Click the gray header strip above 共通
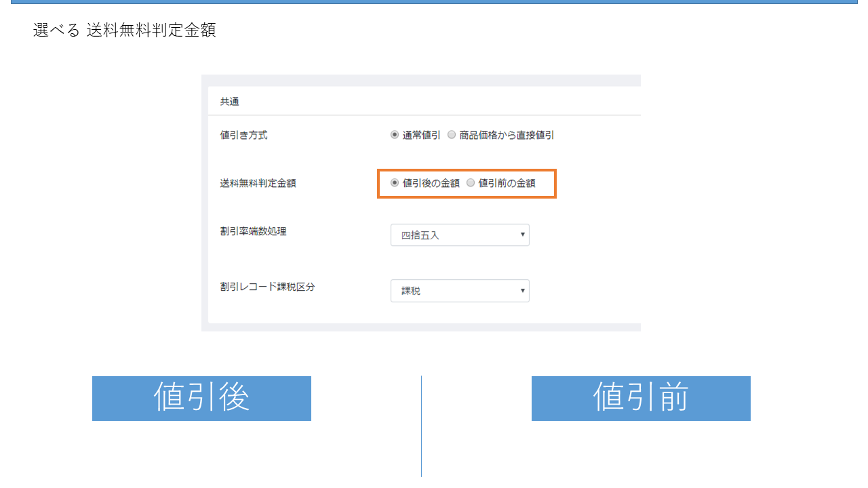The image size is (868, 488). click(x=420, y=81)
